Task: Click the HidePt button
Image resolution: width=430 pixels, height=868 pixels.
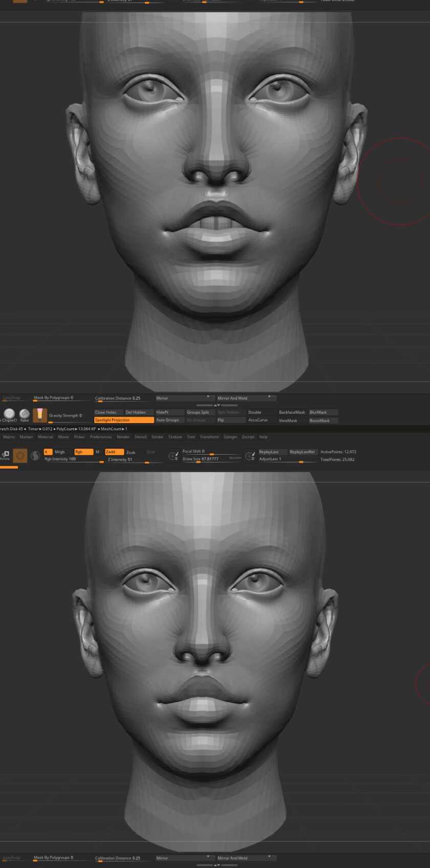Action: 169,412
